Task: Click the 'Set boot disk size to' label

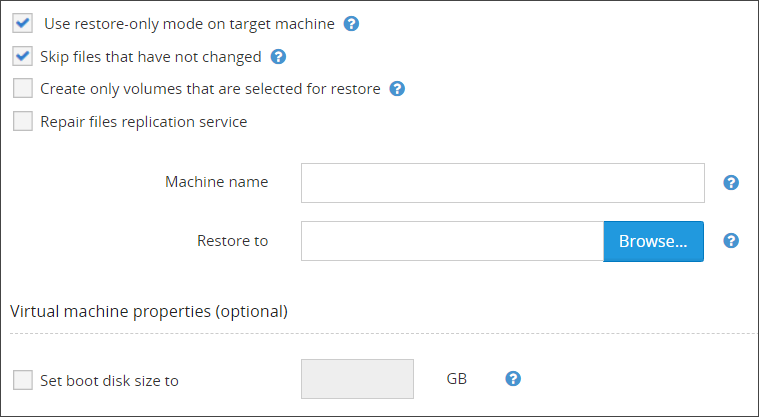Action: 109,380
